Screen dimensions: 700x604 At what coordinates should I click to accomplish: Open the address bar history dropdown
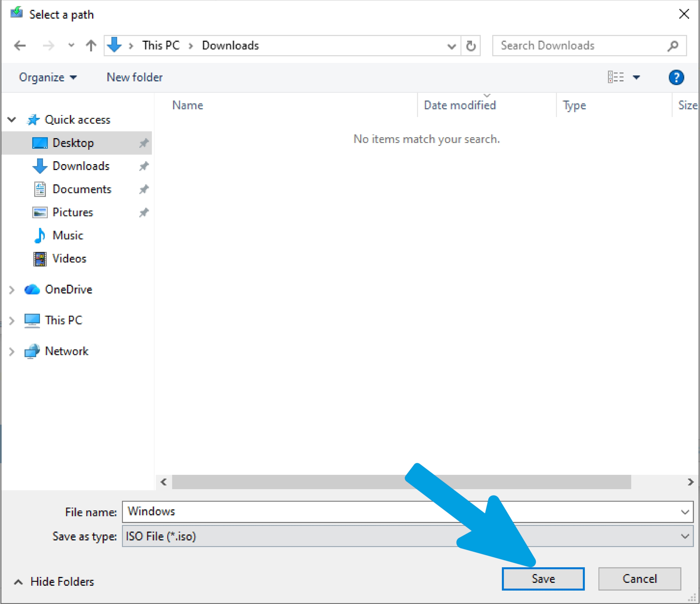451,46
